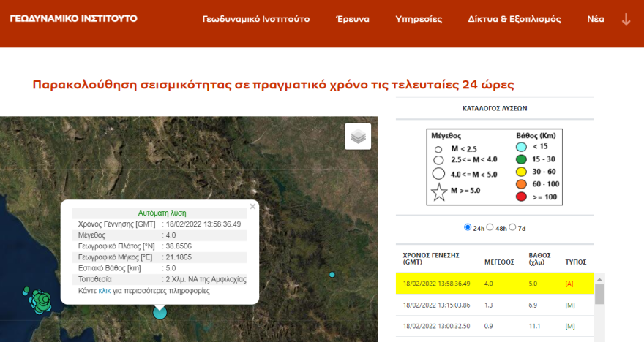Click the green earthquake cluster on the coast
644x342 pixels.
pyautogui.click(x=42, y=299)
